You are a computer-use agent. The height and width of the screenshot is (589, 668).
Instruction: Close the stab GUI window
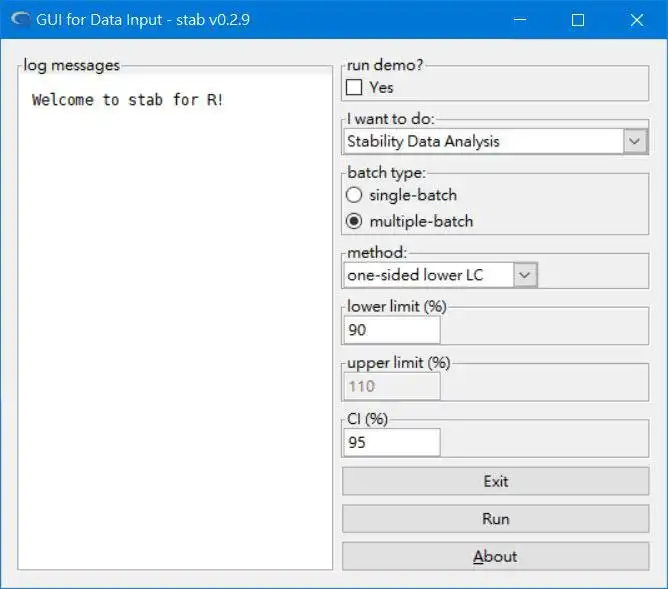coord(636,20)
